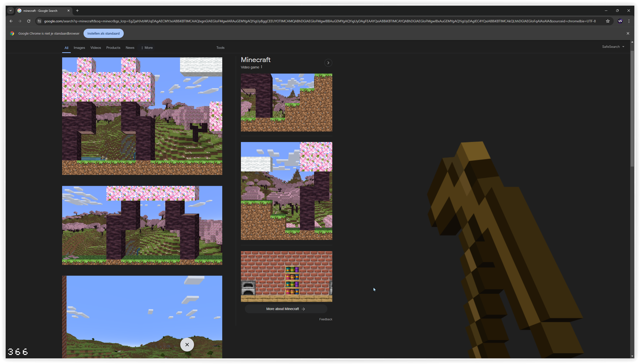Open the Chrome three-dot menu

pyautogui.click(x=629, y=21)
